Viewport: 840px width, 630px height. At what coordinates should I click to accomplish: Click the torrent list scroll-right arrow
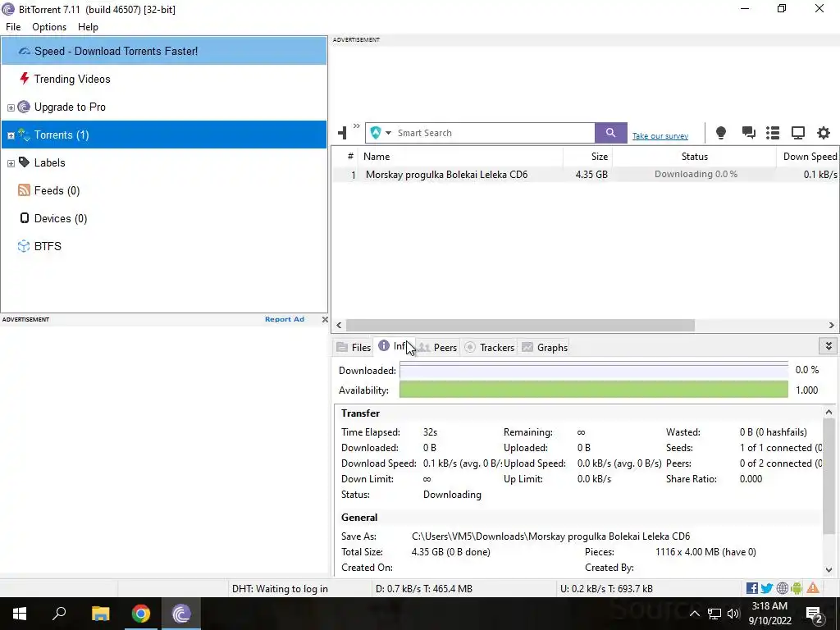(832, 325)
